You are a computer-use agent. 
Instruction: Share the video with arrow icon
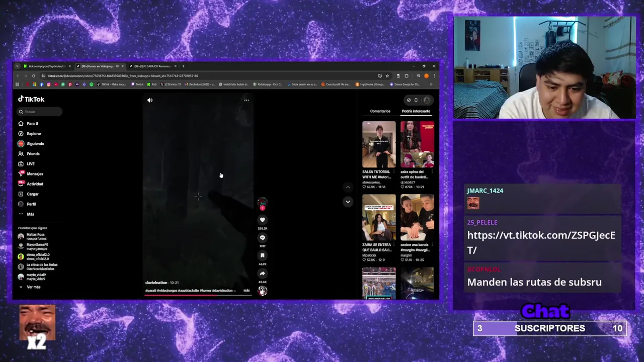262,274
